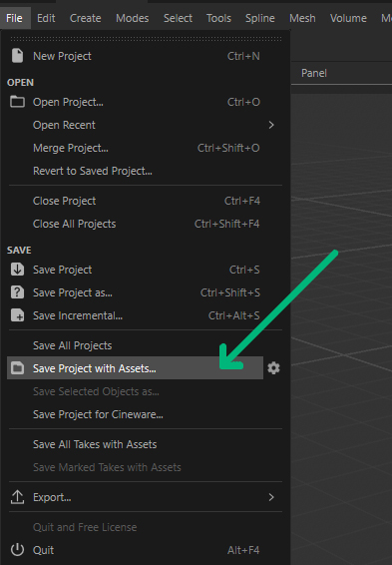The image size is (392, 565).
Task: Click the dotted tear-off menu handle
Action: 146,39
